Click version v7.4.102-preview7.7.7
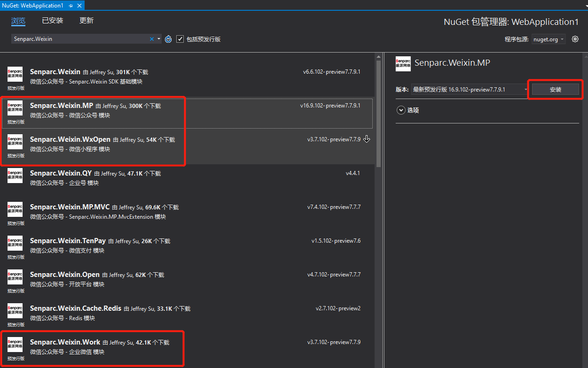Image resolution: width=588 pixels, height=368 pixels. click(334, 207)
